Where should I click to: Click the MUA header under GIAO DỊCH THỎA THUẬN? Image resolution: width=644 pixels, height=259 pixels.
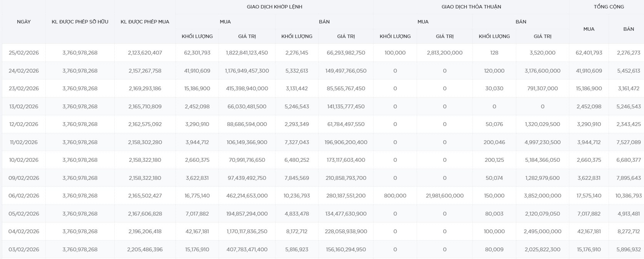tap(423, 22)
